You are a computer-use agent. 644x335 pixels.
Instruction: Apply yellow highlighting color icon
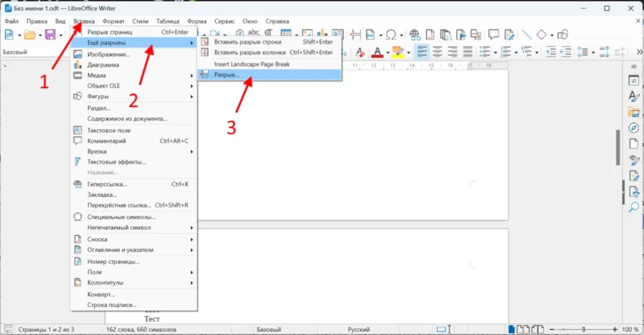pos(397,52)
